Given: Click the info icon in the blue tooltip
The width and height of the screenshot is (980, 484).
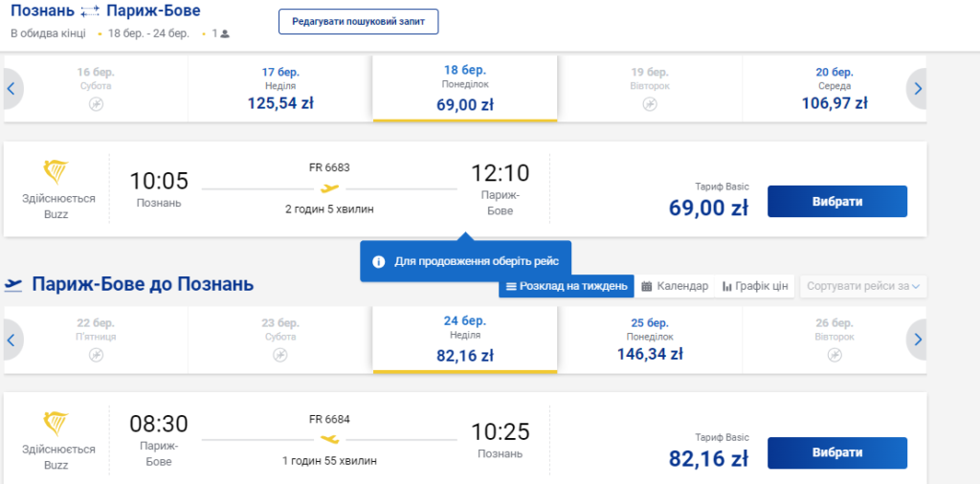Looking at the screenshot, I should click(378, 261).
